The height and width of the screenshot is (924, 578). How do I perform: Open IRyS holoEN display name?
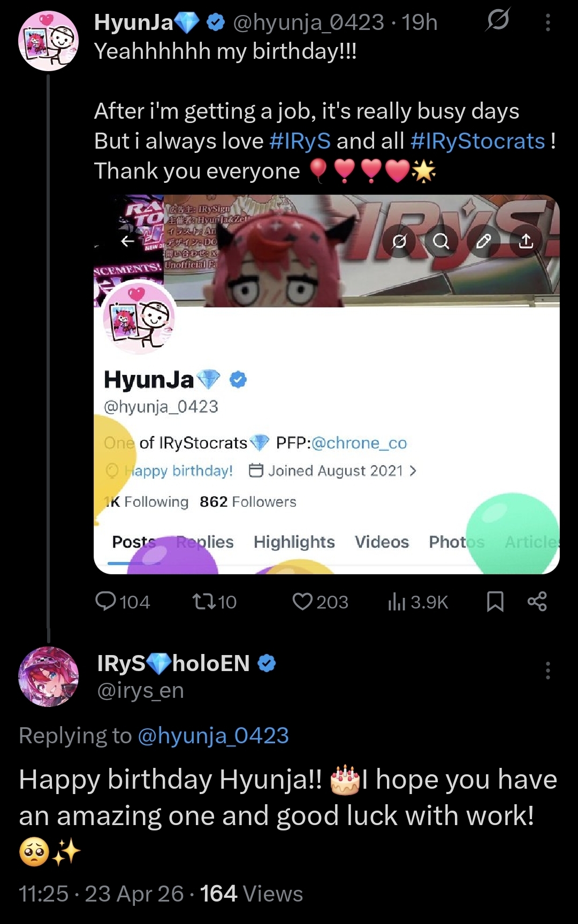click(x=173, y=663)
